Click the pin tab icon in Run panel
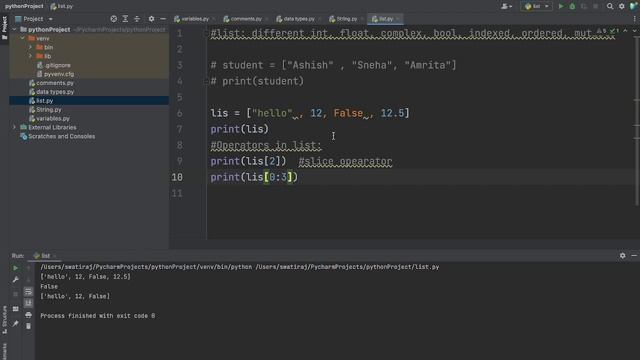 point(16,324)
